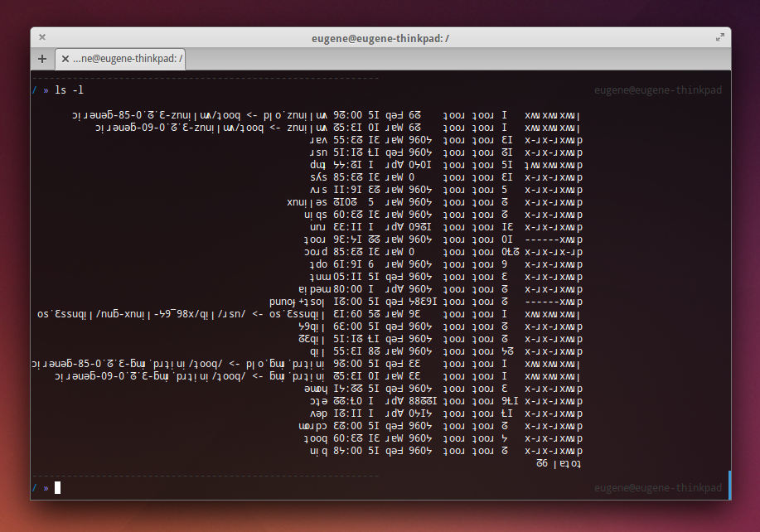Click the window title eugene@eugene-thinkpad
Viewport: 760px width, 532px height.
[380, 38]
